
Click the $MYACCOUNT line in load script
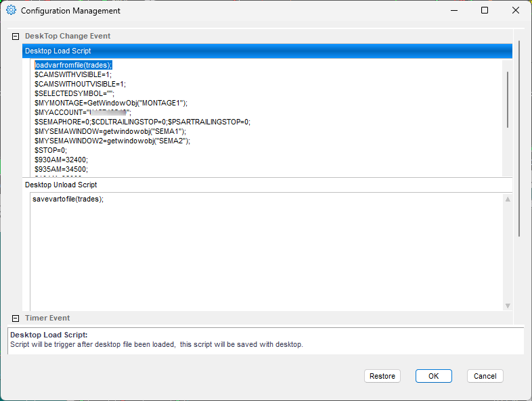(83, 112)
